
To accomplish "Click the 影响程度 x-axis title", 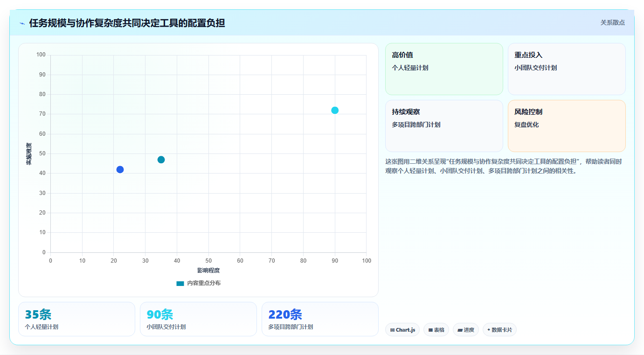I will pos(208,271).
